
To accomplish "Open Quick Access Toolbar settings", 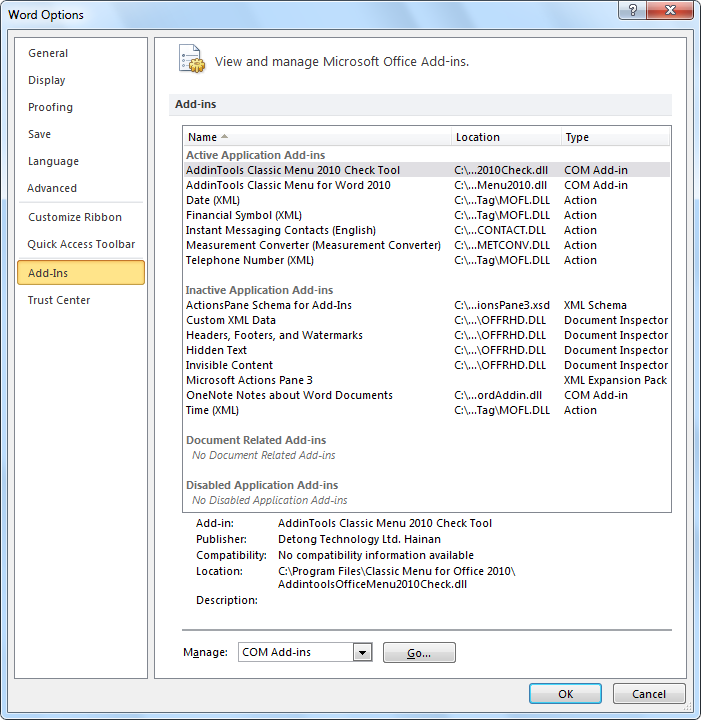I will click(81, 244).
